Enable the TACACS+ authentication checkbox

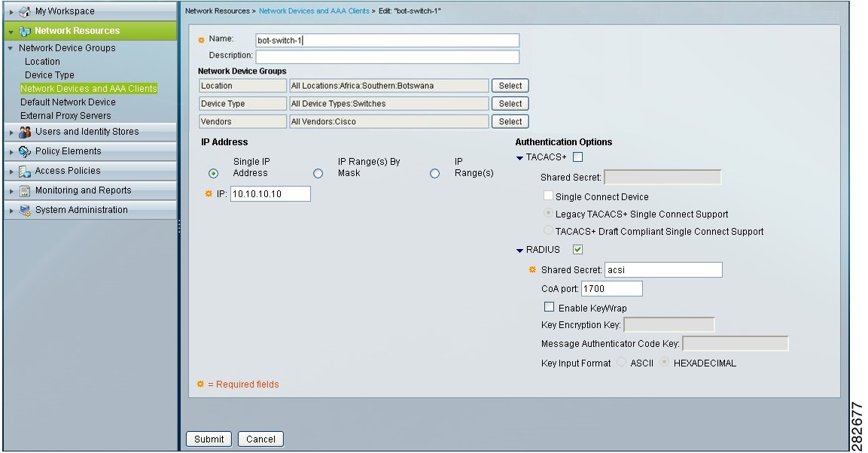(x=576, y=157)
